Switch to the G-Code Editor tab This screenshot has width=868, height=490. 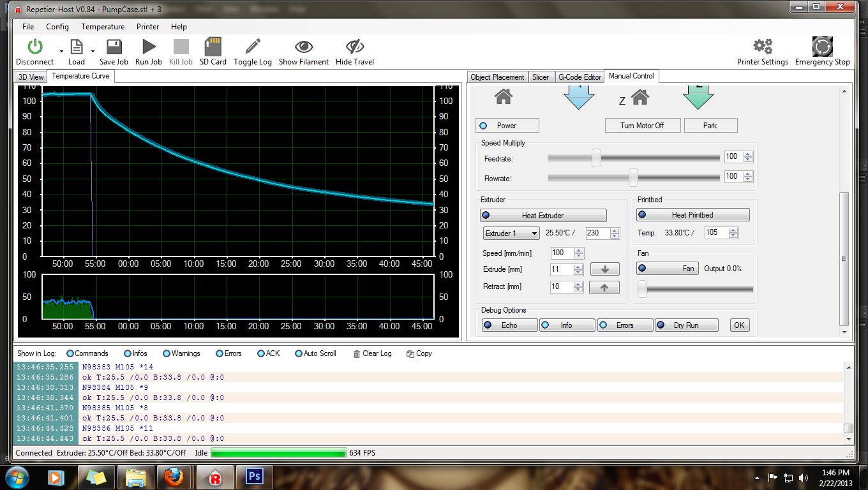click(580, 77)
